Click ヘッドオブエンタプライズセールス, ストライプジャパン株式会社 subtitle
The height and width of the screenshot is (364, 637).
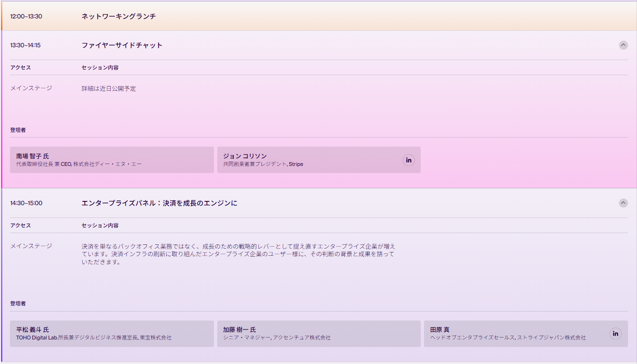coord(508,338)
